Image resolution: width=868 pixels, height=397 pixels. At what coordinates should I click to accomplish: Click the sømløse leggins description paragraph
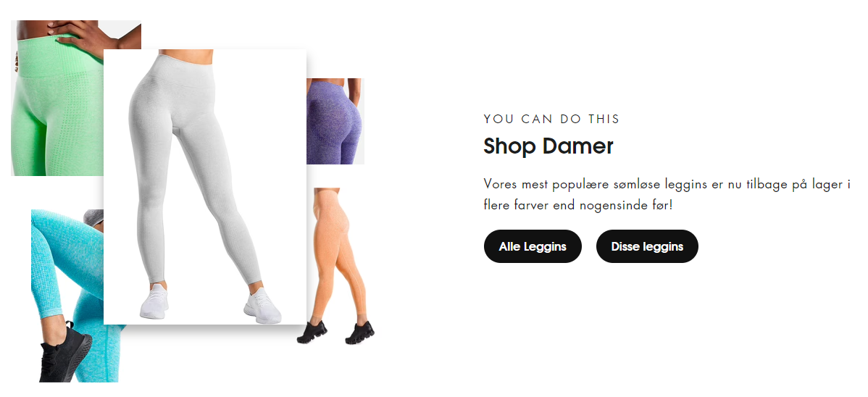pyautogui.click(x=667, y=195)
